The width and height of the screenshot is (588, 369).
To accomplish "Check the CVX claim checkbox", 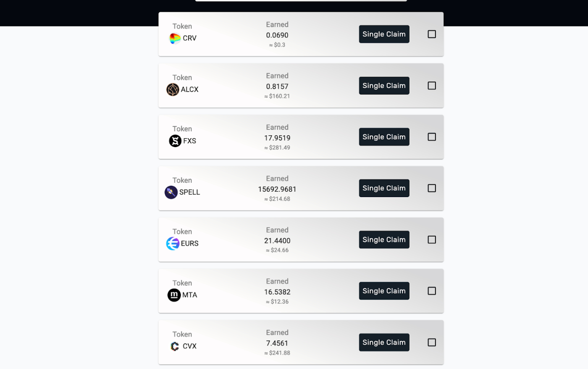I will pos(432,343).
